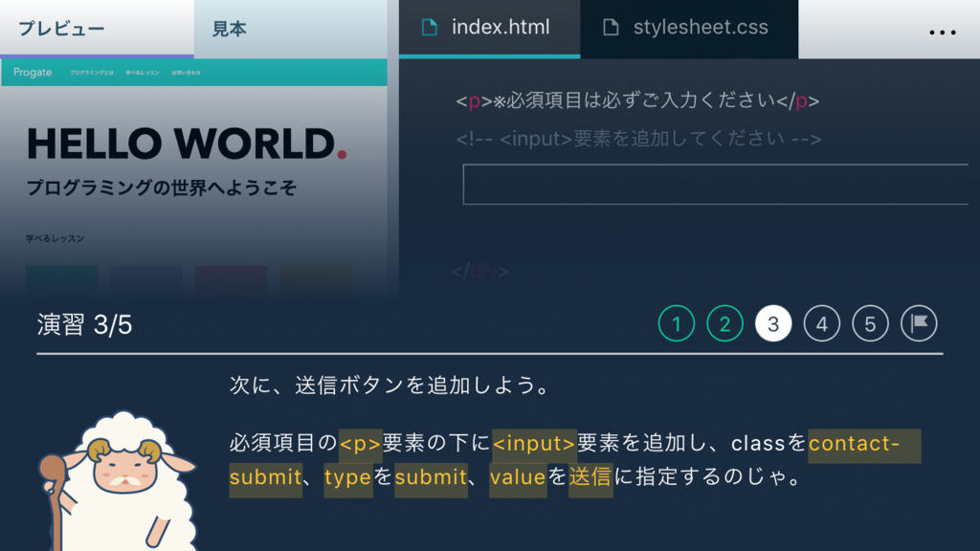Click the finish flag icon
980x551 pixels.
[x=919, y=323]
